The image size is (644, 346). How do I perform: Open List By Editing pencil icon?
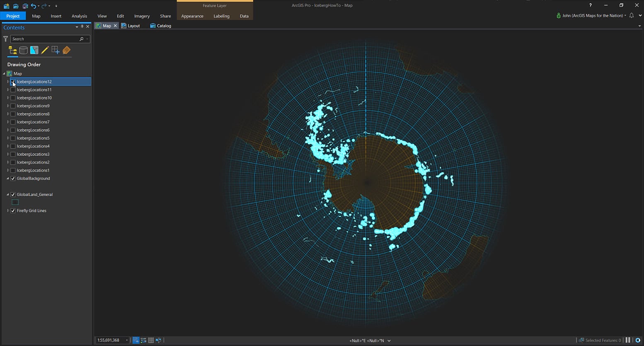45,51
